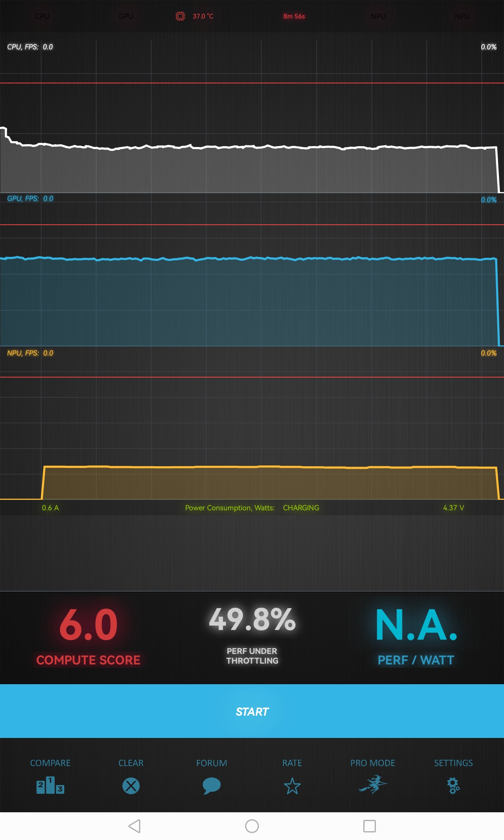This screenshot has width=504, height=840.
Task: Tap the 6.0 Compute Score readout
Action: 88,625
